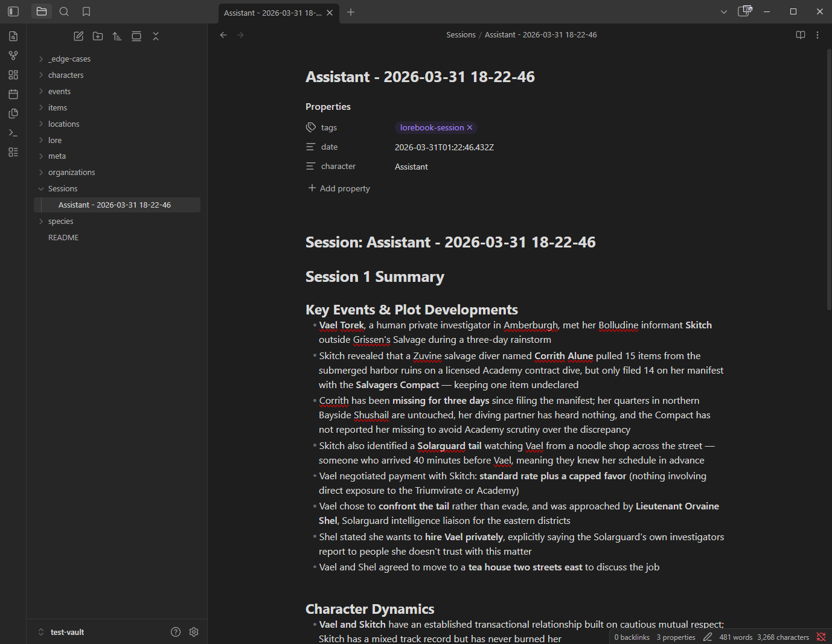Screen dimensions: 832x644
Task: Open the bookmarks panel icon
Action: [86, 11]
